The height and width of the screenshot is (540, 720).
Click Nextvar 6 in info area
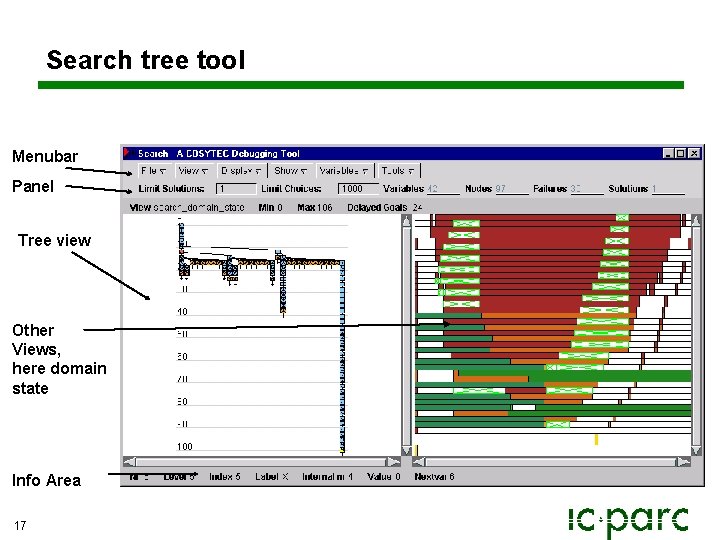click(434, 477)
